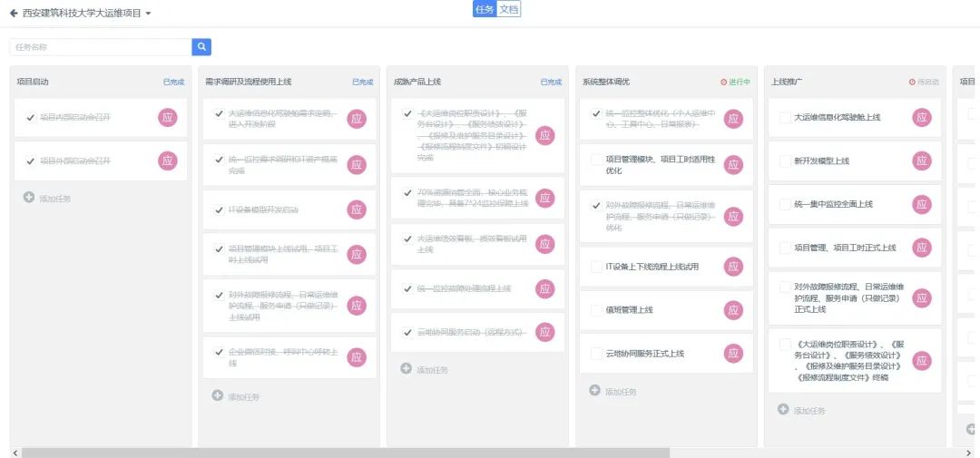
Task: Open task 云地协同服务正式上线
Action: [x=645, y=354]
